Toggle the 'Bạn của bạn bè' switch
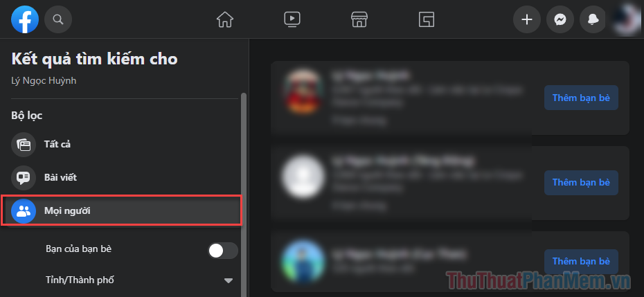The image size is (644, 297). point(223,251)
